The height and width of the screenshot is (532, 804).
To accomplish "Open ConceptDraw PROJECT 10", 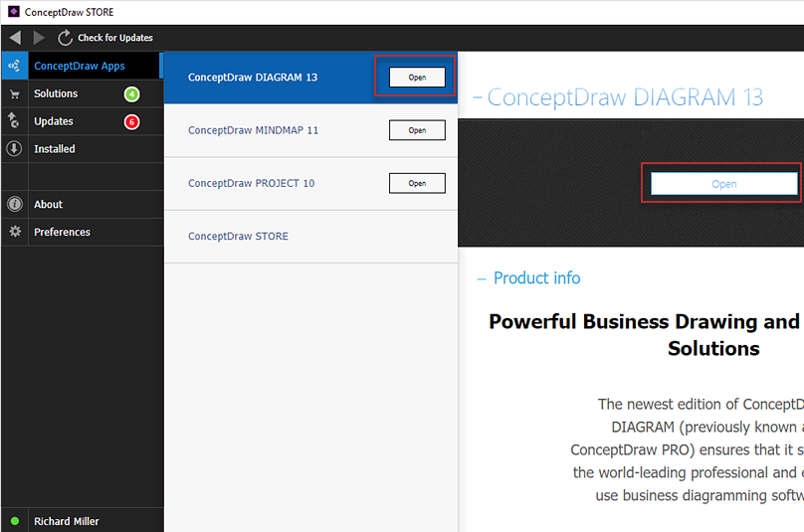I will (x=417, y=183).
